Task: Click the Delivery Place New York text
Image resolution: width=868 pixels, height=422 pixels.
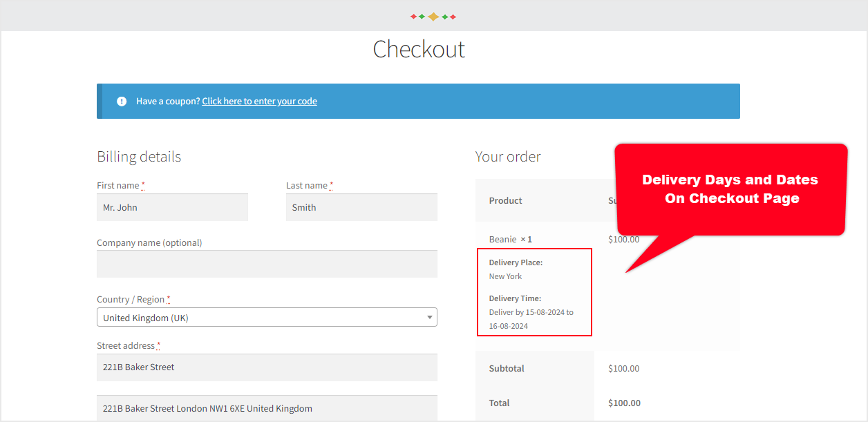Action: (x=505, y=276)
